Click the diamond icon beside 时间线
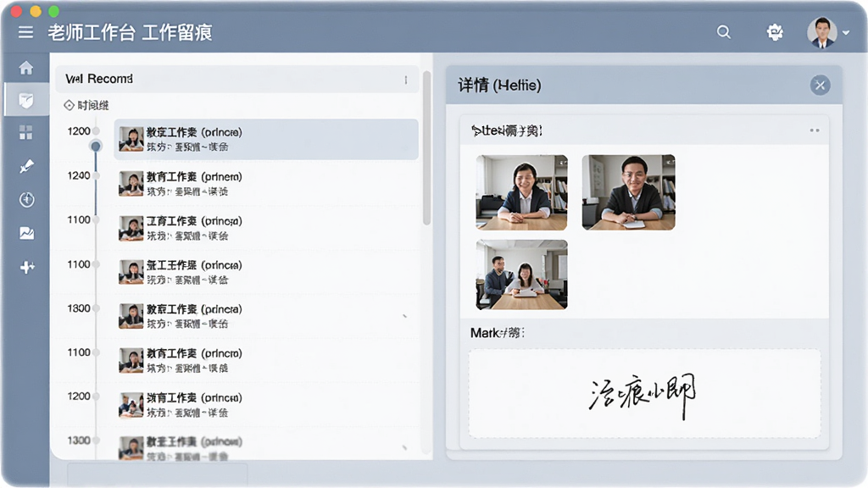868x488 pixels. [x=70, y=105]
